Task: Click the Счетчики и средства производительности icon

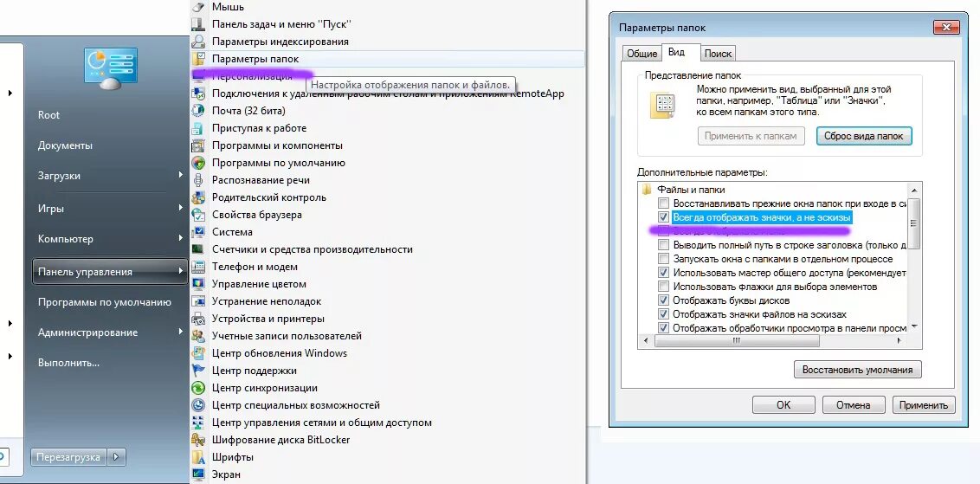Action: click(x=198, y=249)
